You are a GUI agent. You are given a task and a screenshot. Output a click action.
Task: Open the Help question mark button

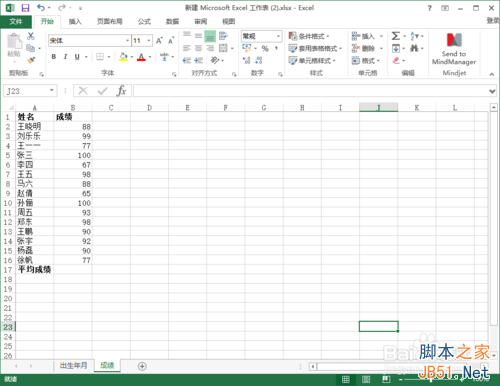coord(430,8)
